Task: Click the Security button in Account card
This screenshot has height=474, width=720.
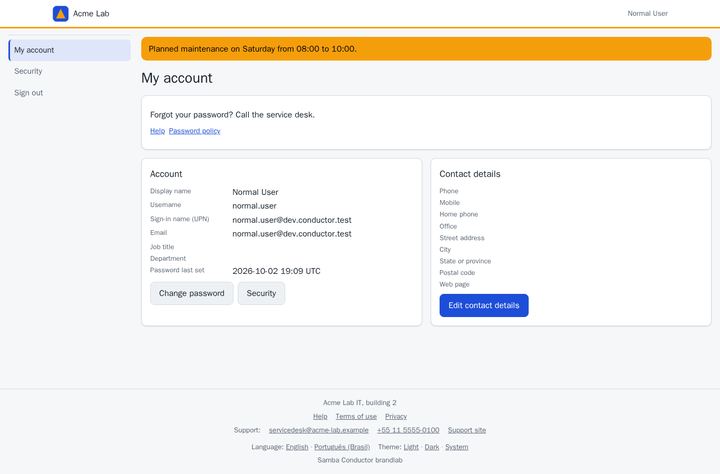Action: point(261,293)
